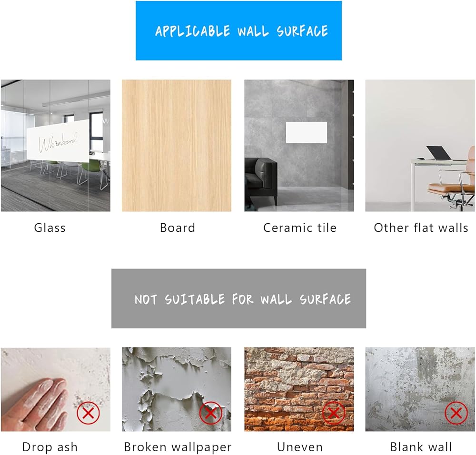The height and width of the screenshot is (455, 476).
Task: Click the gray Not Suitable For Wall Surface banner
Action: pyautogui.click(x=238, y=298)
